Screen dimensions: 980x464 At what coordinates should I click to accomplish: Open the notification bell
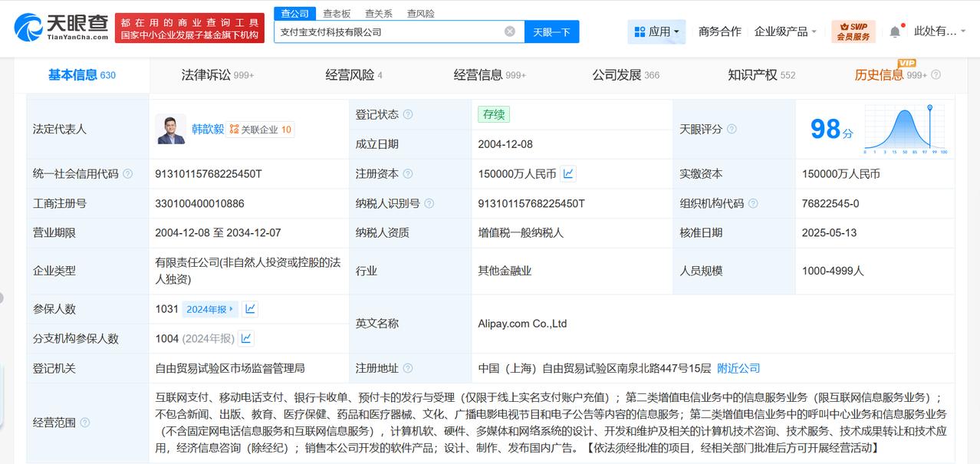(895, 31)
